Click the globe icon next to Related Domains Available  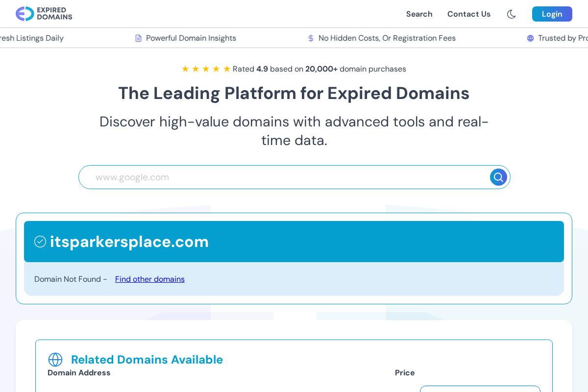click(55, 359)
